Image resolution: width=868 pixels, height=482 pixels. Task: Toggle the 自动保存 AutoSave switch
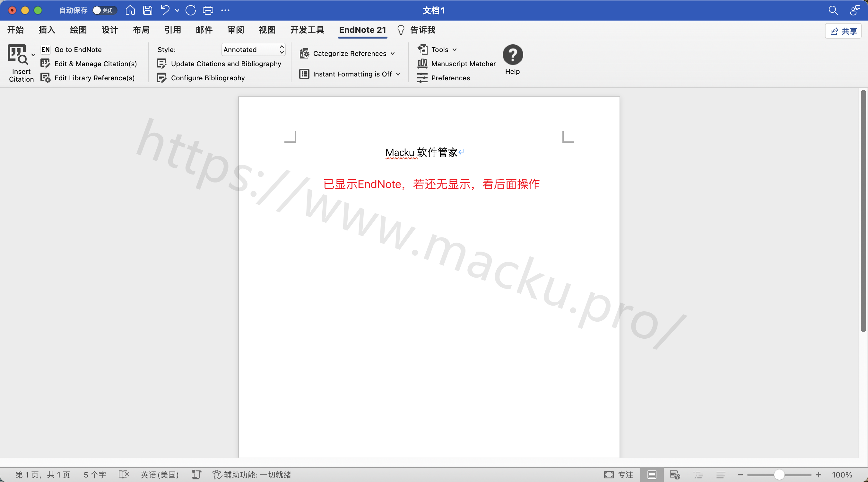click(105, 11)
